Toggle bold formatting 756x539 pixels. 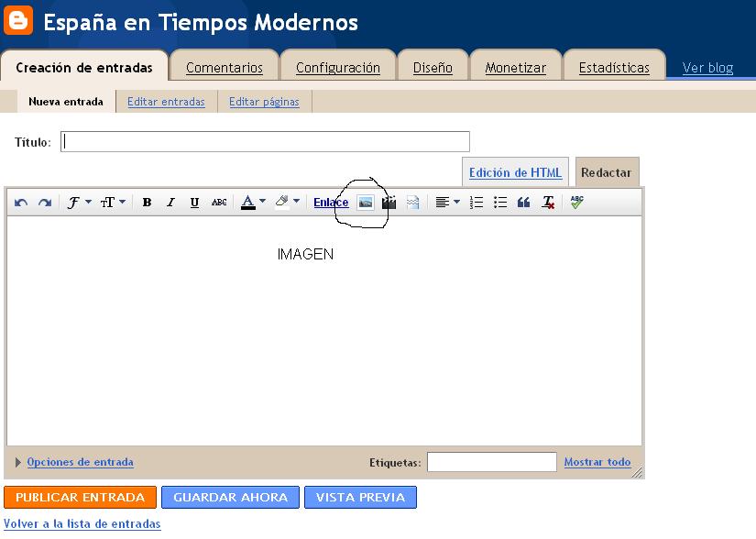coord(147,203)
